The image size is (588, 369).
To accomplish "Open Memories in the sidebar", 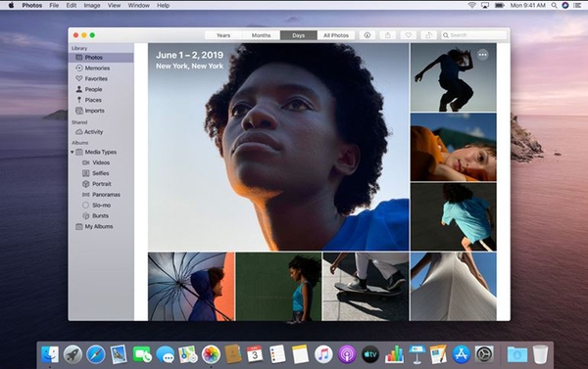I will click(97, 69).
